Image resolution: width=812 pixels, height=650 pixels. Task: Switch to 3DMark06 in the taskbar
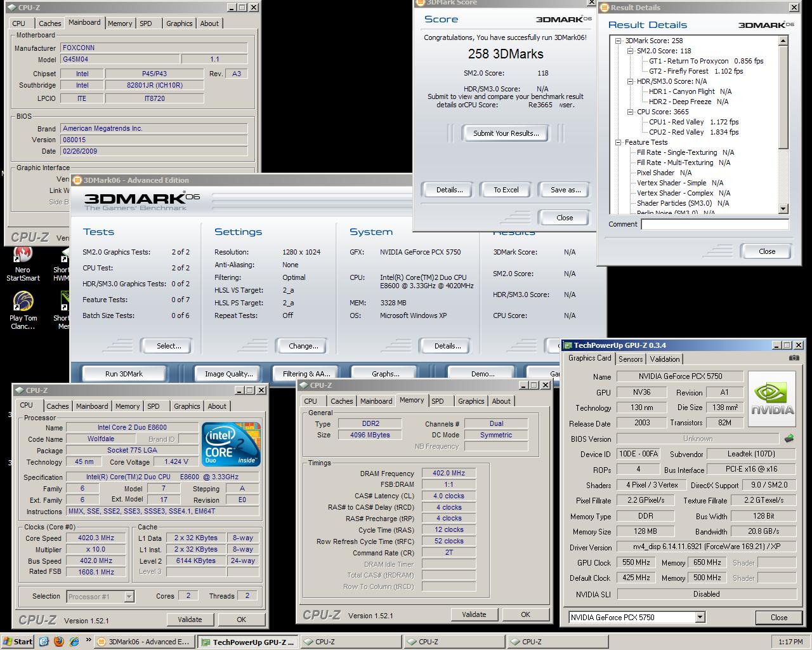(x=143, y=642)
